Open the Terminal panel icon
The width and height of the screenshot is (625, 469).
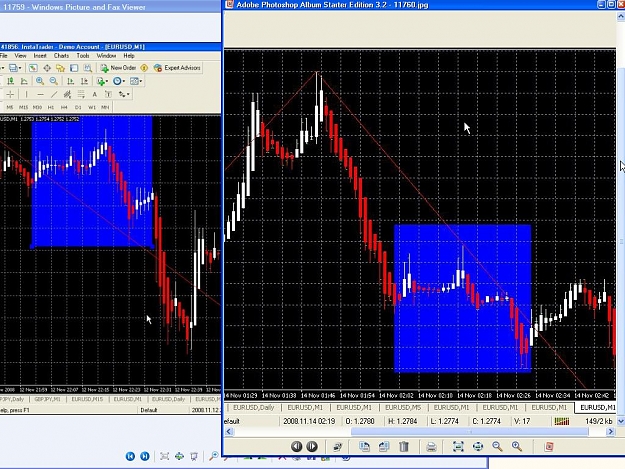tap(74, 68)
